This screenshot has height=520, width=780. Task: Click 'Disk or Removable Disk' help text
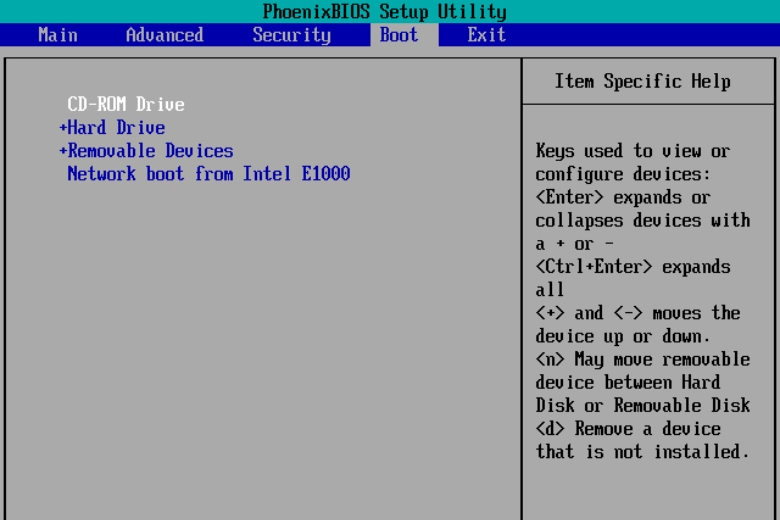point(643,406)
